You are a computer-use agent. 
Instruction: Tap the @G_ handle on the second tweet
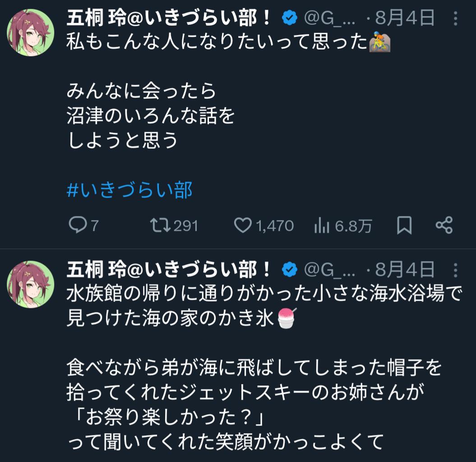coord(330,270)
